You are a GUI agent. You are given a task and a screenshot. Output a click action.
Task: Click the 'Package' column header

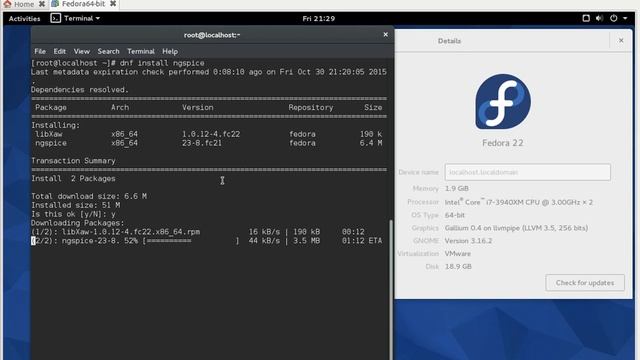(51, 108)
